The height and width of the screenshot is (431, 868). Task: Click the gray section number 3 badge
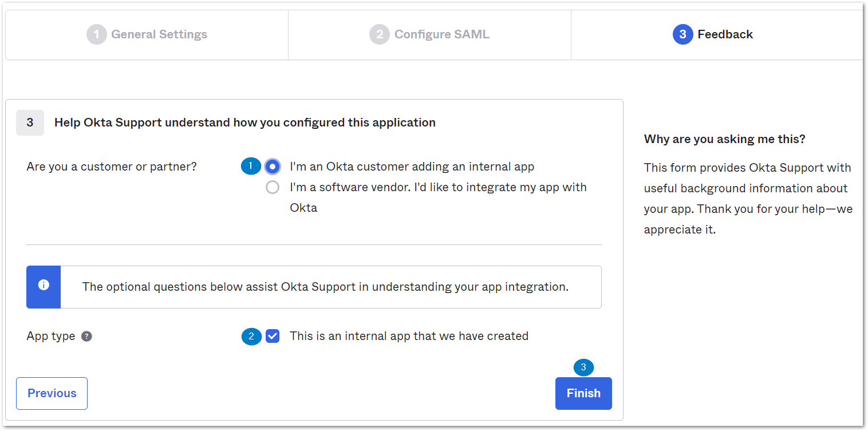click(x=30, y=122)
